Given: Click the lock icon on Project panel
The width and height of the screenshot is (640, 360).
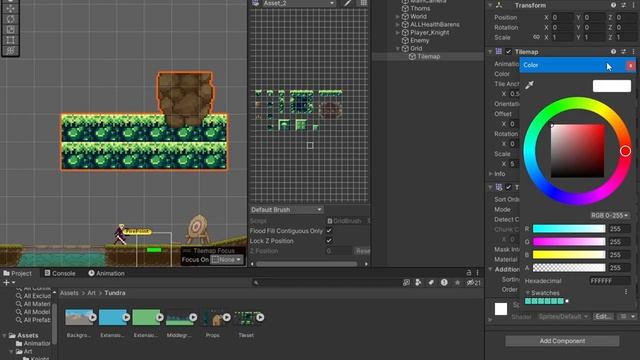Looking at the screenshot, I should 469,273.
